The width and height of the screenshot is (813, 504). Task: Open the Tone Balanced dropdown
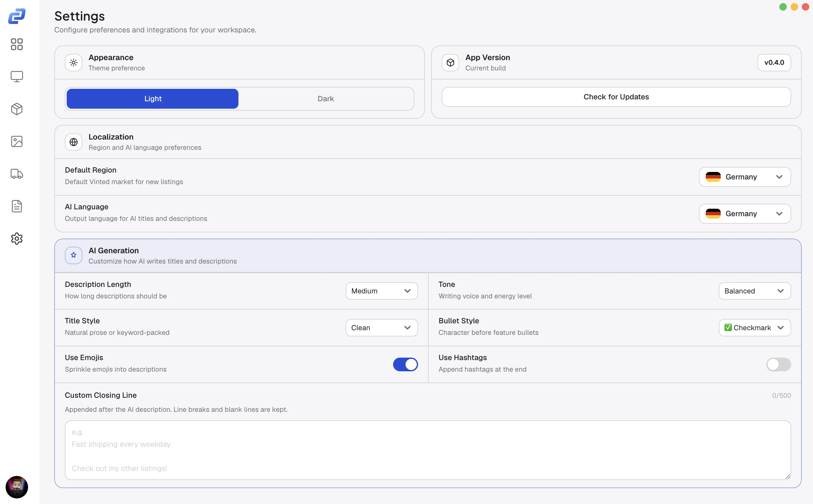755,291
